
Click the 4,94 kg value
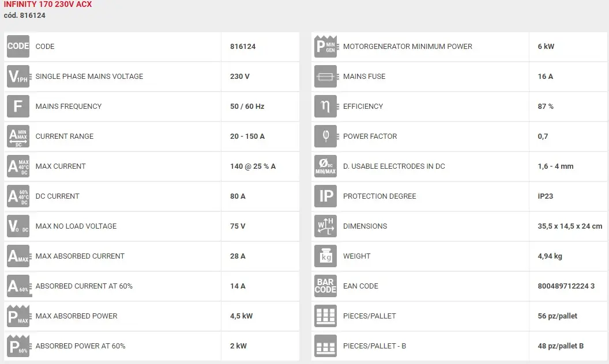click(550, 256)
